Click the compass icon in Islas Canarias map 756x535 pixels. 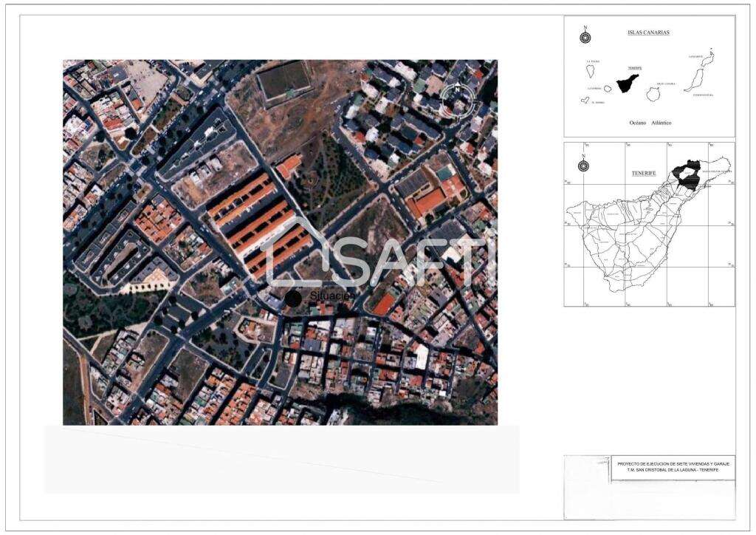585,38
